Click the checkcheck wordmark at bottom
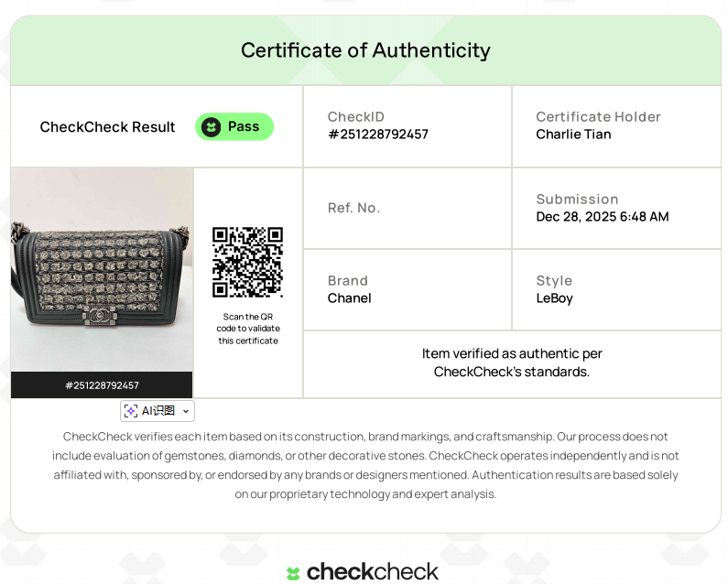728x584 pixels. tap(372, 572)
